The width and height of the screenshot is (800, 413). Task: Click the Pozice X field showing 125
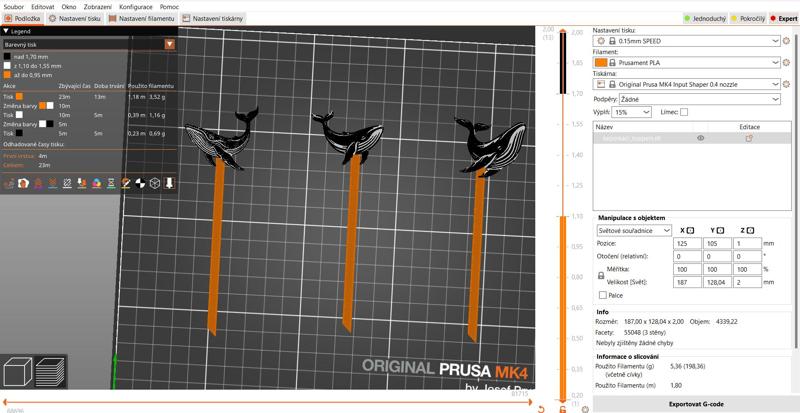[687, 244]
